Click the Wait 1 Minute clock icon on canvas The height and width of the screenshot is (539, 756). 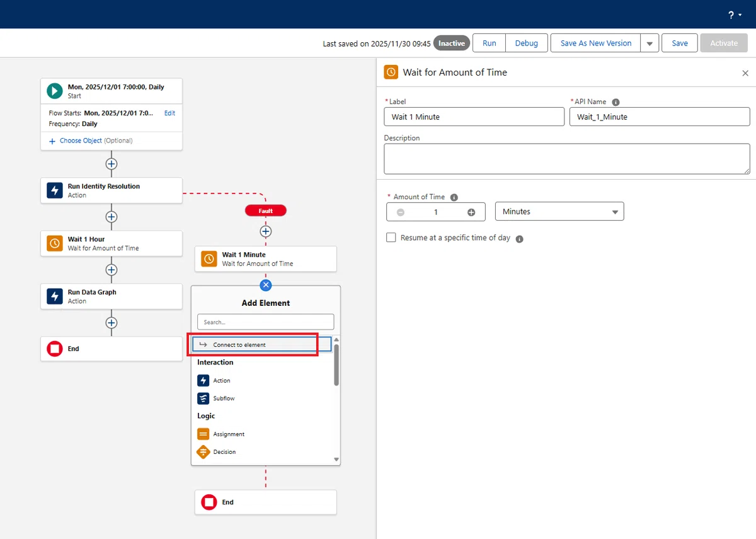click(x=209, y=259)
